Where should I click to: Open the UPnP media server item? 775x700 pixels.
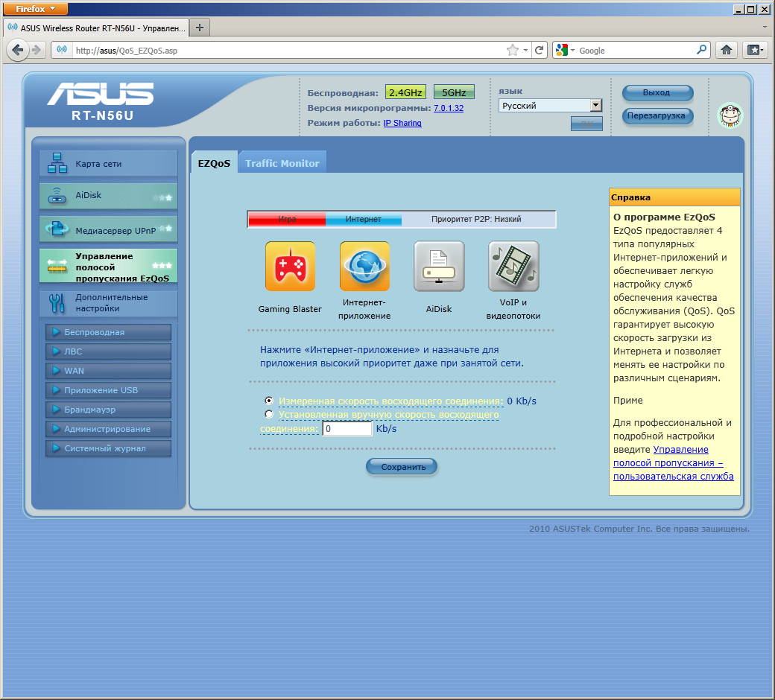coord(108,229)
